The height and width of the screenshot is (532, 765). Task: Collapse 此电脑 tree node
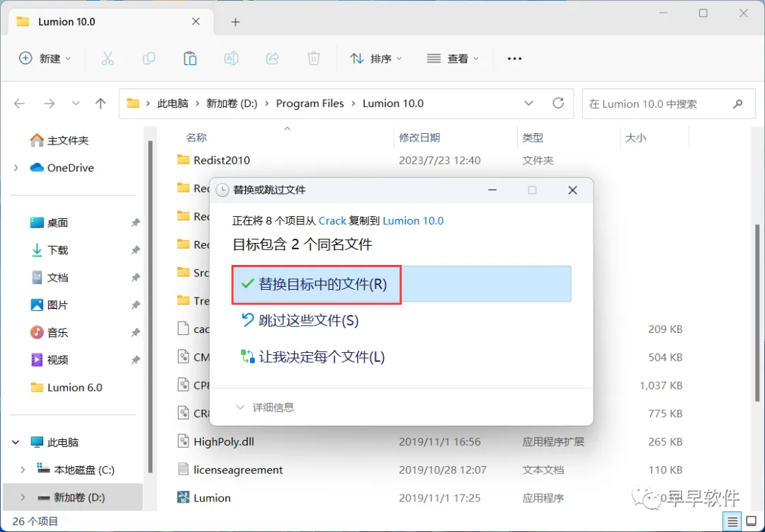tap(16, 442)
